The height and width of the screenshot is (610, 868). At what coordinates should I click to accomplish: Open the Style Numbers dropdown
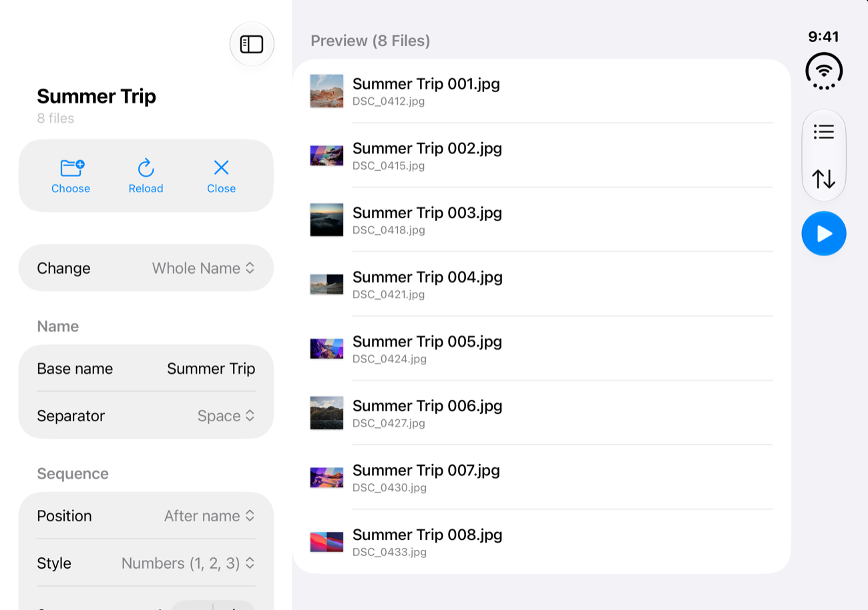(146, 563)
